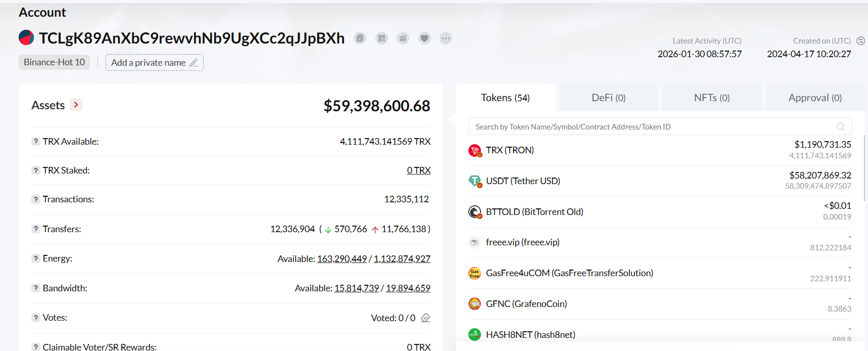
Task: Click the help icon beside Transactions
Action: click(x=36, y=199)
